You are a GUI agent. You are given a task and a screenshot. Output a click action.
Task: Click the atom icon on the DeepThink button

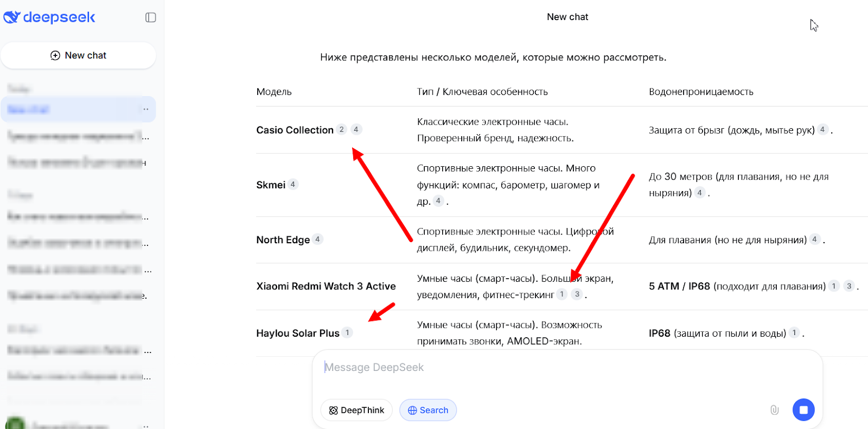(333, 410)
